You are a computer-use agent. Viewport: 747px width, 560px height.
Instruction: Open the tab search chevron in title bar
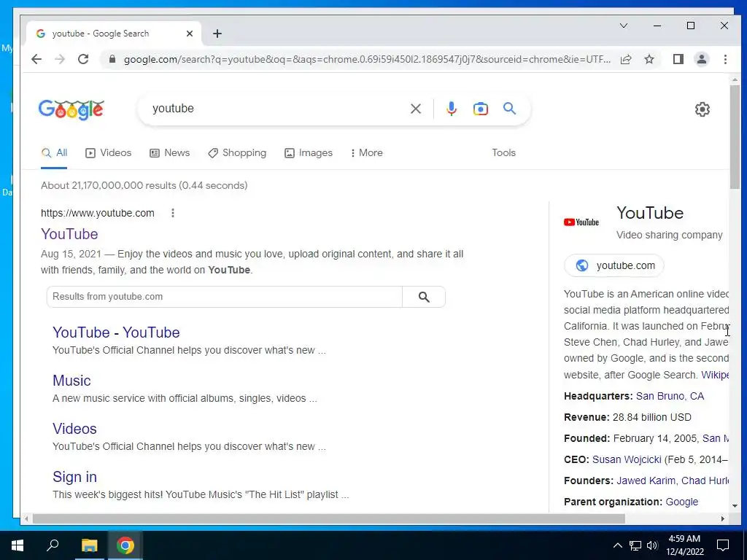(x=624, y=26)
